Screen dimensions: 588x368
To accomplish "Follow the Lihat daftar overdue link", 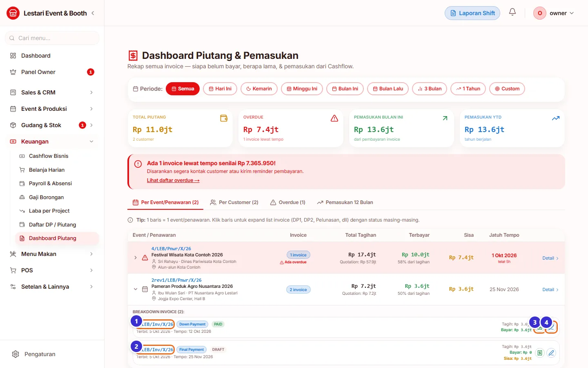I will [173, 180].
